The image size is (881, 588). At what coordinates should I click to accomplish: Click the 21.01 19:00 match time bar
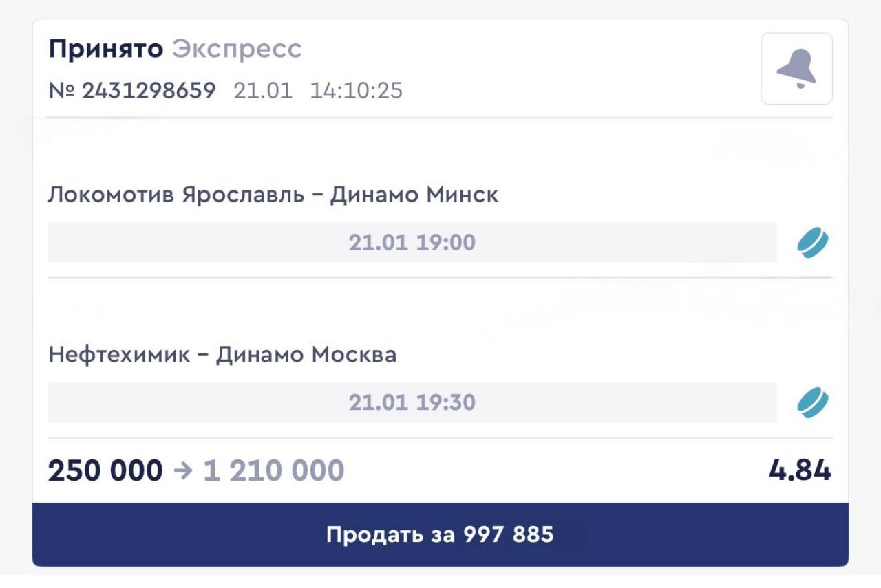tap(412, 243)
